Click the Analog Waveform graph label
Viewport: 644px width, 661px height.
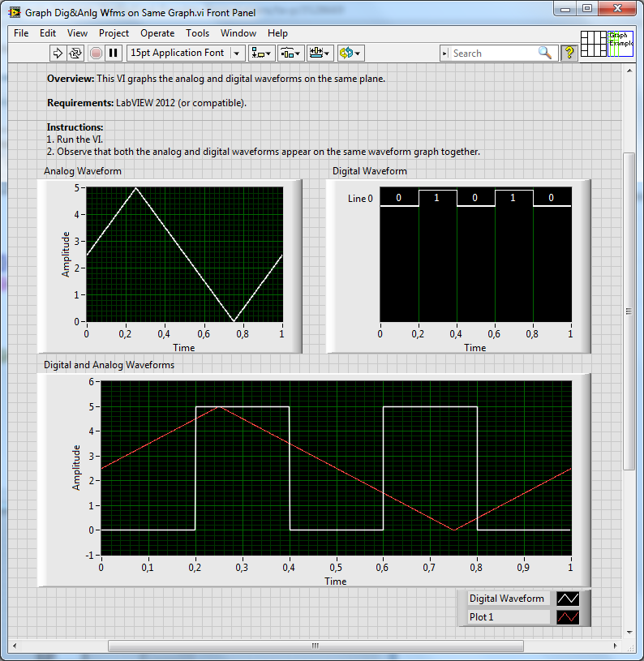click(83, 171)
